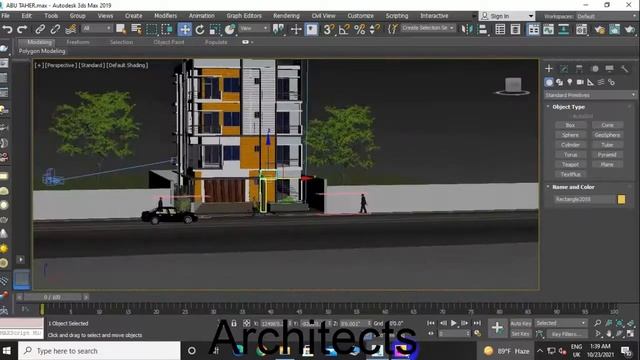Toggle Window/Crossing selection mode
640x360 pixels.
pyautogui.click(x=167, y=29)
